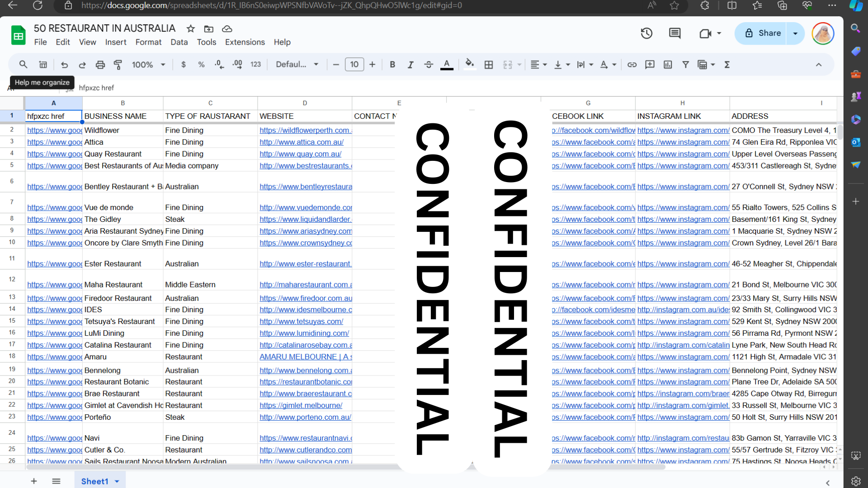Collapse the toolbar chevron
Screen dimensions: 868x488
(819, 65)
